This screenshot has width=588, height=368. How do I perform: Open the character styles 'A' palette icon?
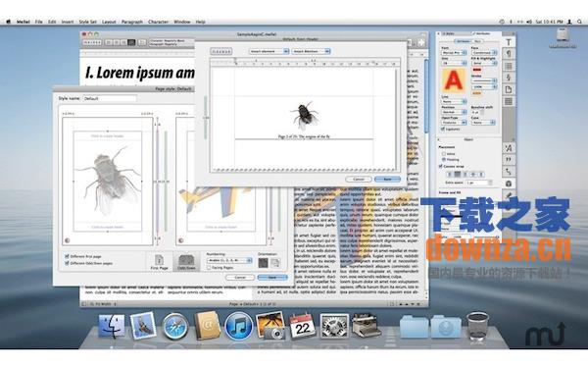pyautogui.click(x=509, y=148)
